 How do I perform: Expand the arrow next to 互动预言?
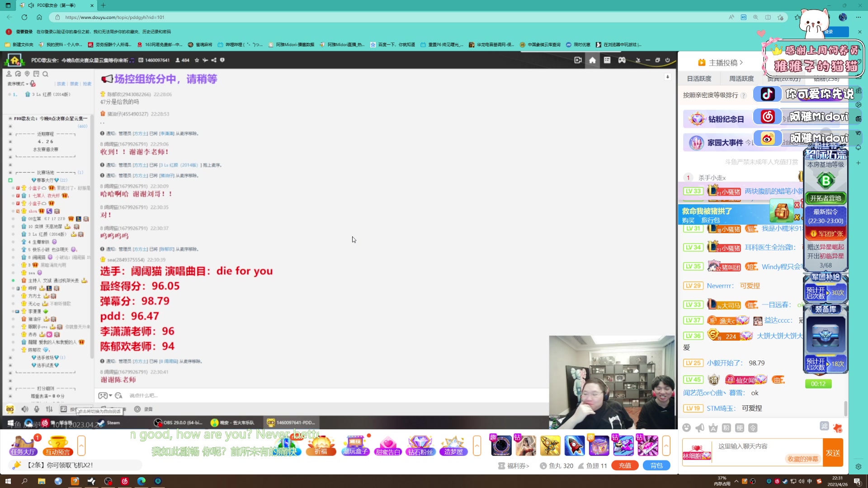(x=81, y=446)
